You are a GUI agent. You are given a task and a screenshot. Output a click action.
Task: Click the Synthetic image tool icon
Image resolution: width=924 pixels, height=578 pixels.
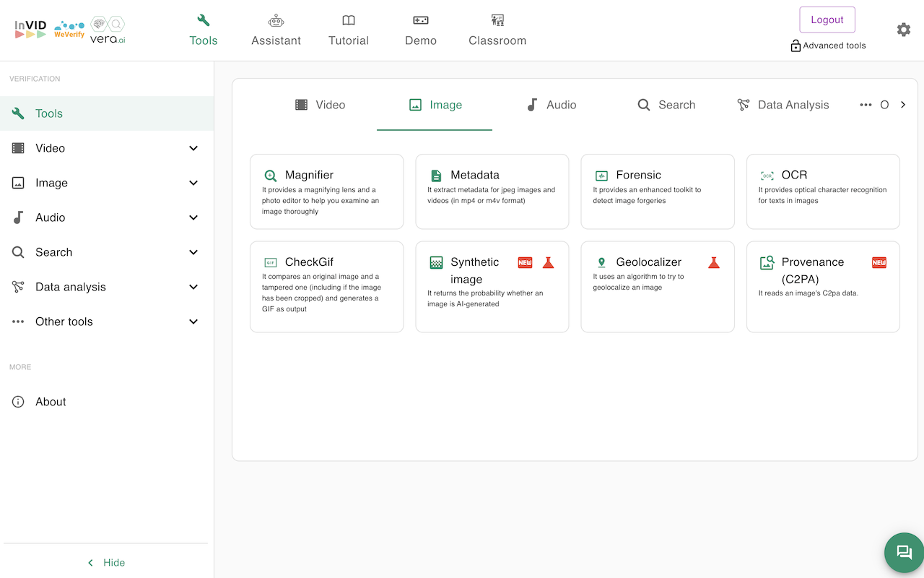pos(436,262)
